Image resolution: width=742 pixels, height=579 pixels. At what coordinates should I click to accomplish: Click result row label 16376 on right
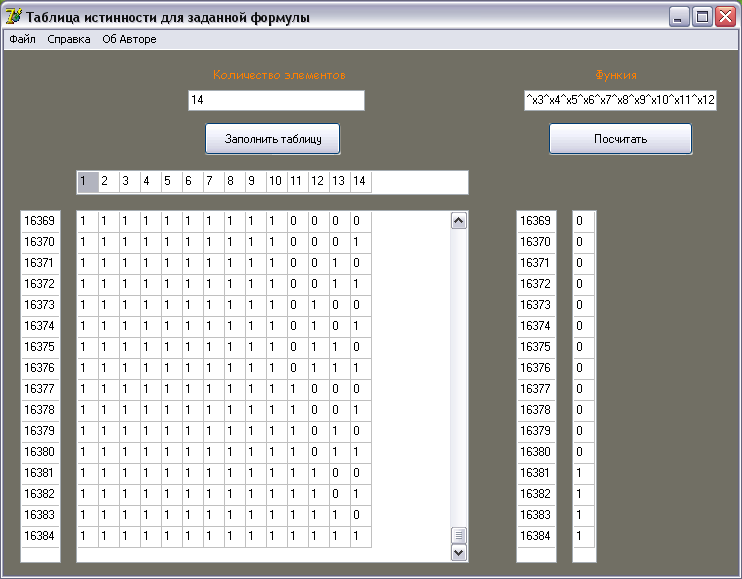click(x=535, y=368)
